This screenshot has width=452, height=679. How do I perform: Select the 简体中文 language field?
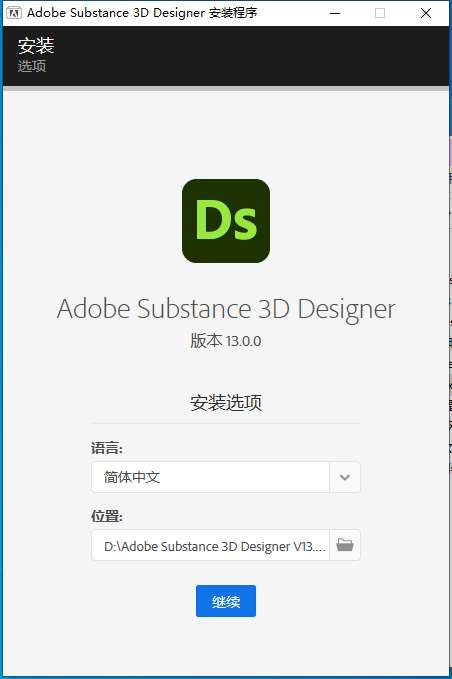(210, 477)
